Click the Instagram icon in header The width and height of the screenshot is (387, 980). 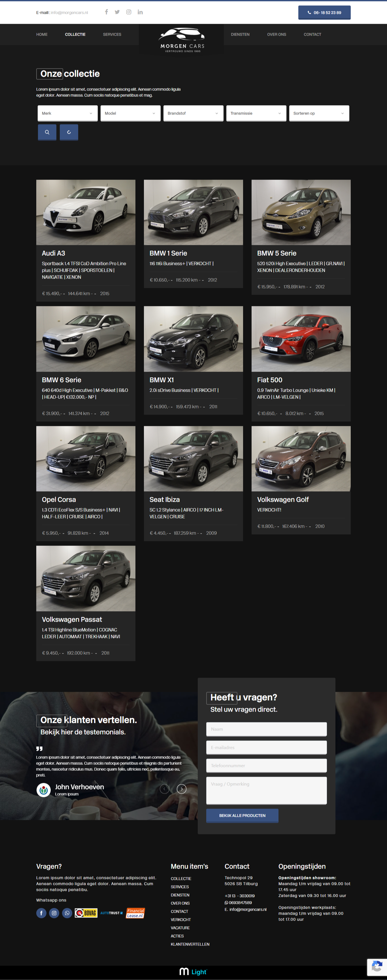click(129, 12)
